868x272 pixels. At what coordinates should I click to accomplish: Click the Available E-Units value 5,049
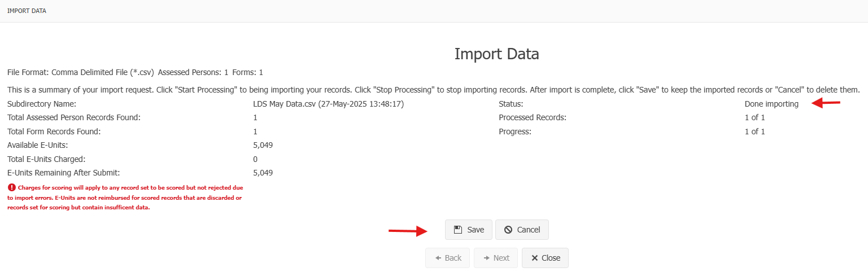263,145
